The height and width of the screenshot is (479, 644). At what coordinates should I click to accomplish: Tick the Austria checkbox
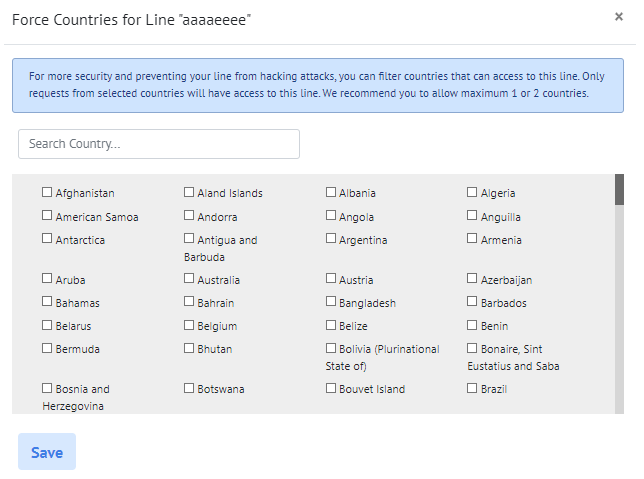tap(331, 279)
